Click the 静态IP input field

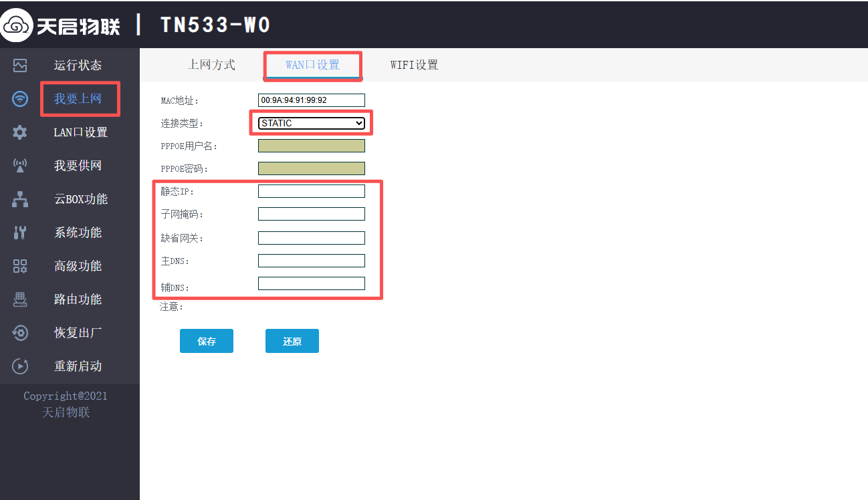coord(312,191)
